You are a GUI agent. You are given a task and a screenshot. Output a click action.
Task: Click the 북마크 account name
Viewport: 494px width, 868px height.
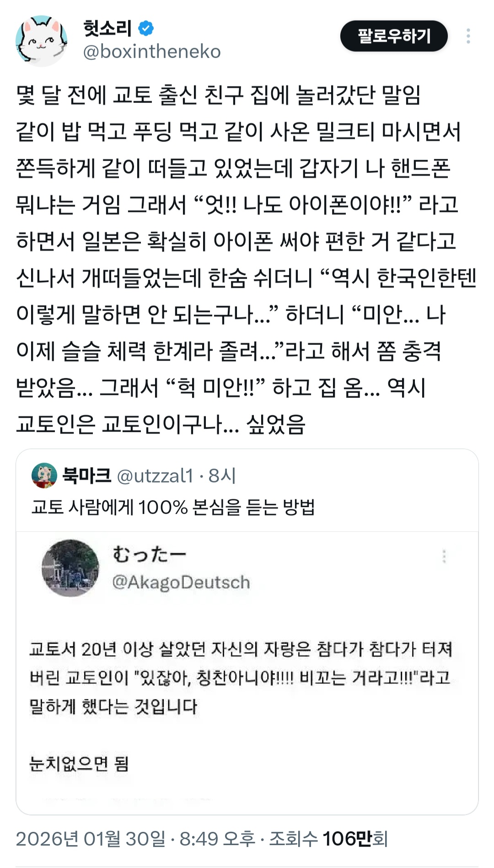(x=87, y=476)
